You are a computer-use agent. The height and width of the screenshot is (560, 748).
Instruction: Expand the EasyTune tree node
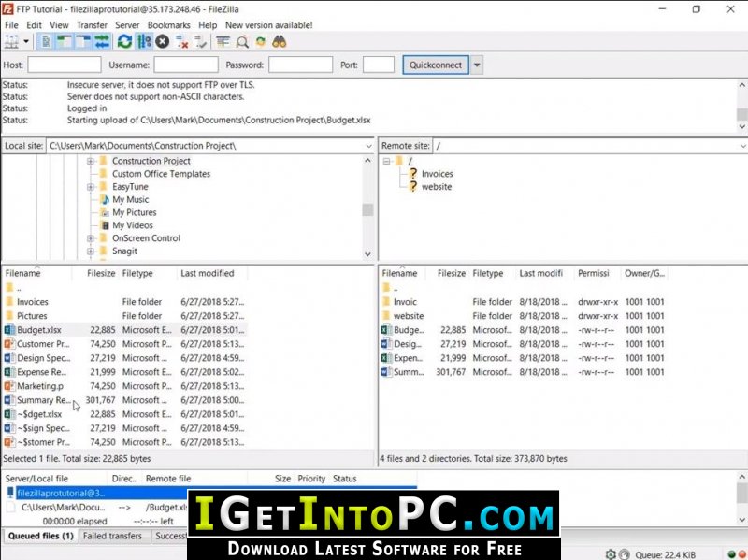tap(91, 187)
